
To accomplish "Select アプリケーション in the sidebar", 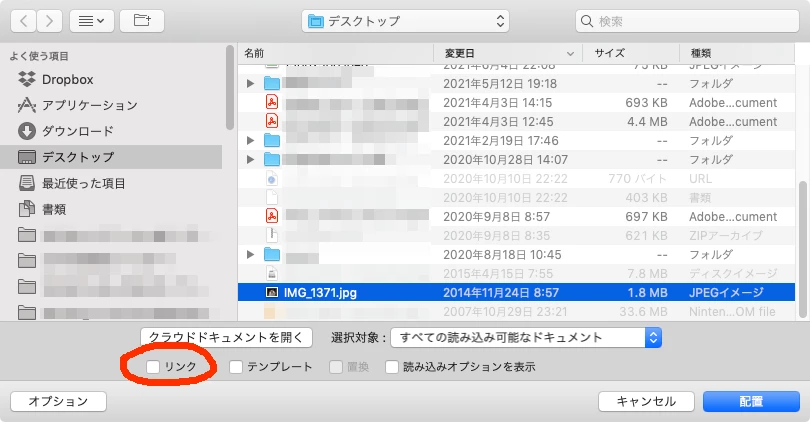I will click(x=77, y=105).
